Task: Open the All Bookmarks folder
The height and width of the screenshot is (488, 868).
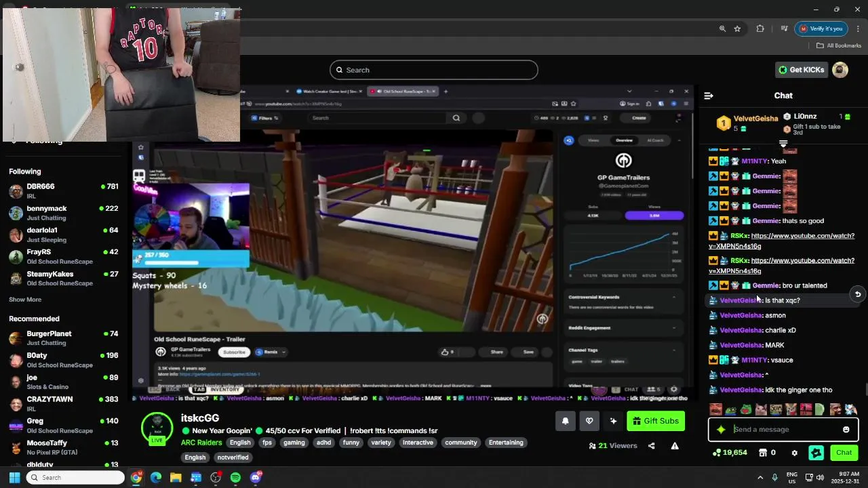Action: (x=839, y=45)
